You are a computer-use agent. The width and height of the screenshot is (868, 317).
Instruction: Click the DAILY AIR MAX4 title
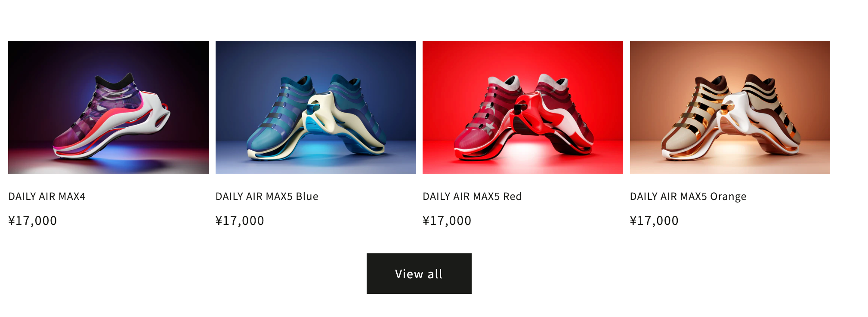(x=47, y=197)
